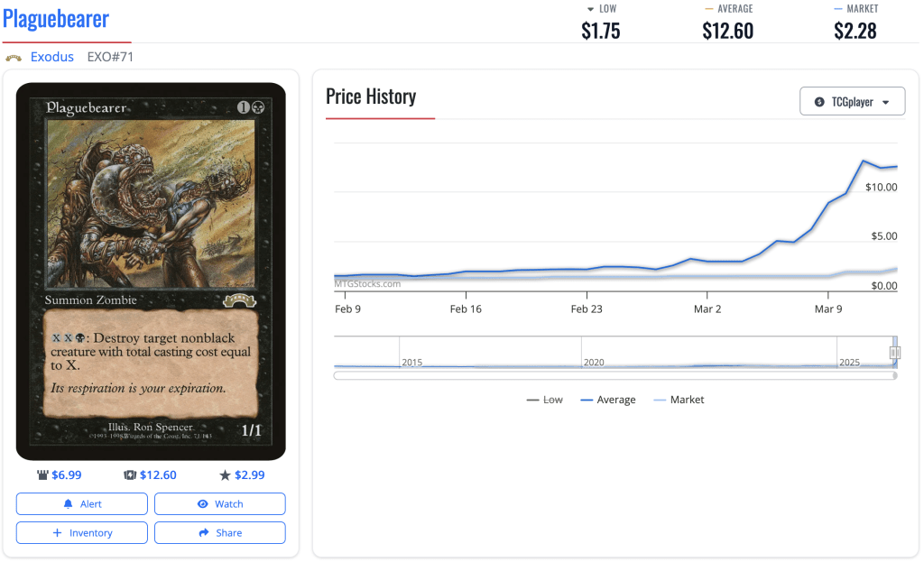The height and width of the screenshot is (562, 924).
Task: Click the card icon beside $12.60
Action: pyautogui.click(x=130, y=475)
